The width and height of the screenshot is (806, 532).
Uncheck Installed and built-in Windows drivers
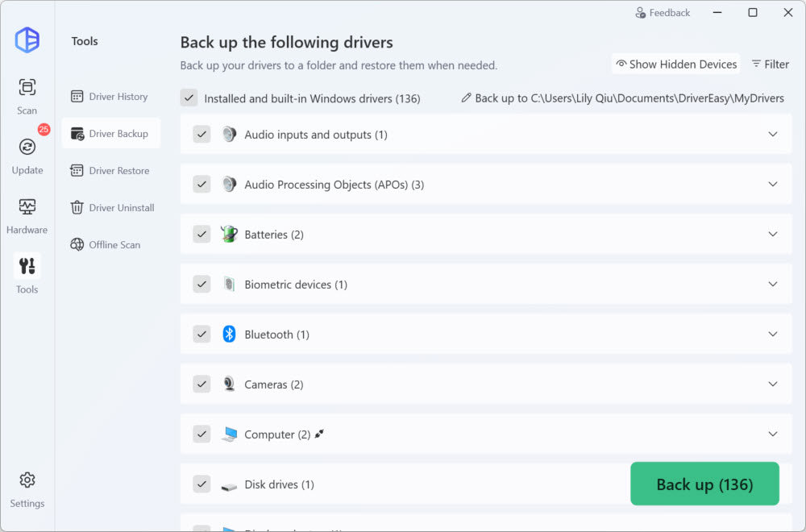[x=189, y=98]
